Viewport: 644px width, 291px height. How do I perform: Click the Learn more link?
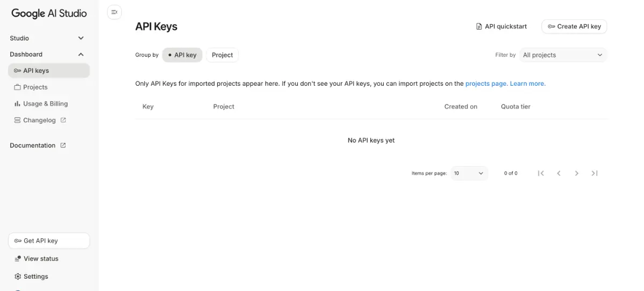(x=528, y=84)
